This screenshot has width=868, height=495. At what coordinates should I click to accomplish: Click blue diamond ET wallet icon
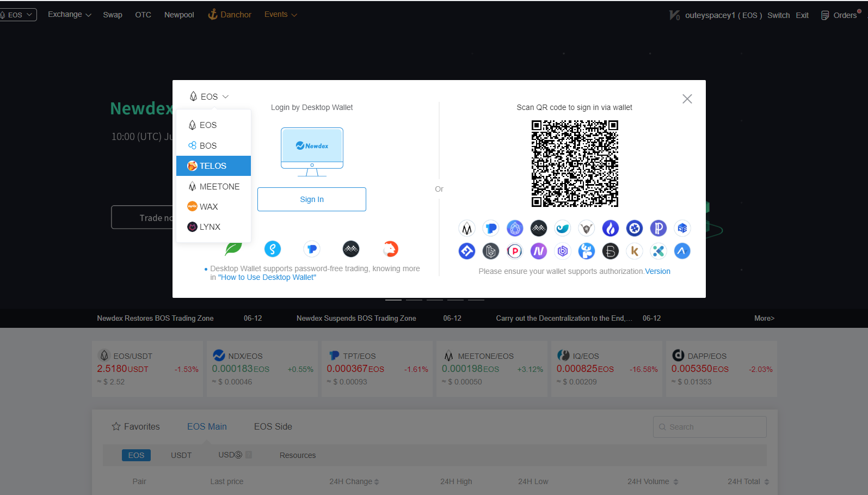pyautogui.click(x=467, y=251)
